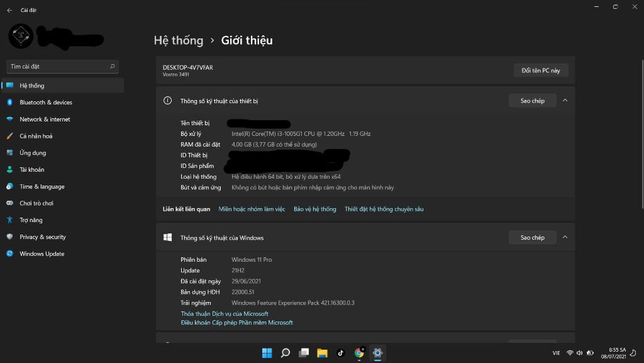The width and height of the screenshot is (644, 363).
Task: Copy device specifications with "Sao chép"
Action: pos(532,101)
